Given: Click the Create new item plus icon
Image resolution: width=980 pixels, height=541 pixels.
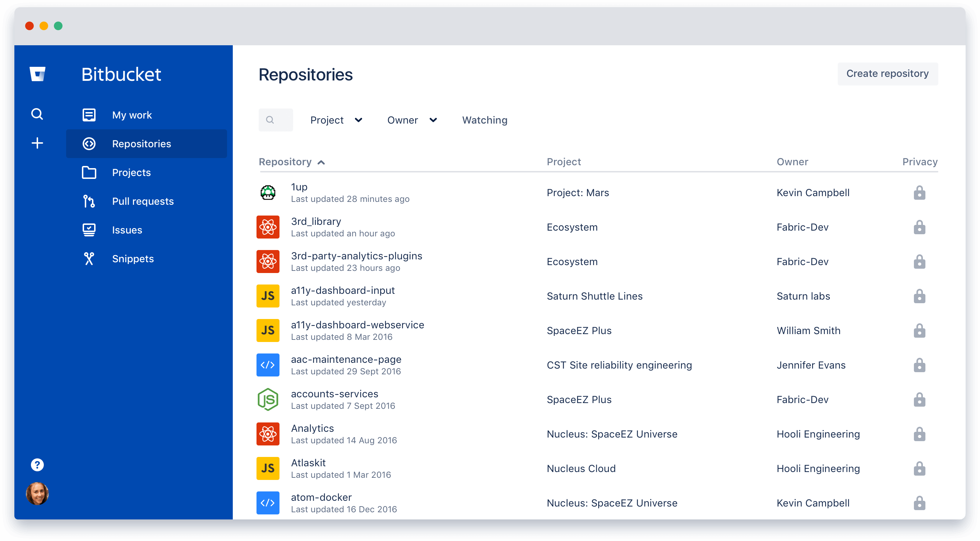Looking at the screenshot, I should tap(37, 143).
